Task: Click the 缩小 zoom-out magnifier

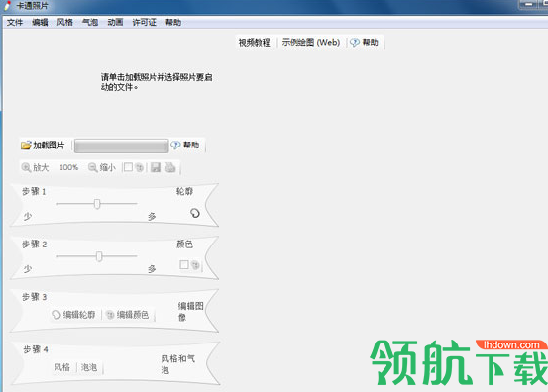Action: (92, 167)
